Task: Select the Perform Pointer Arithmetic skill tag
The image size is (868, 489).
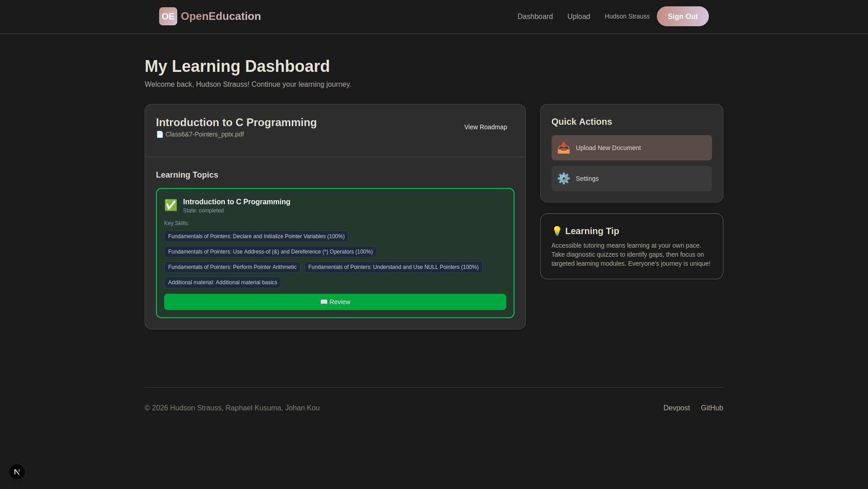Action: tap(232, 267)
